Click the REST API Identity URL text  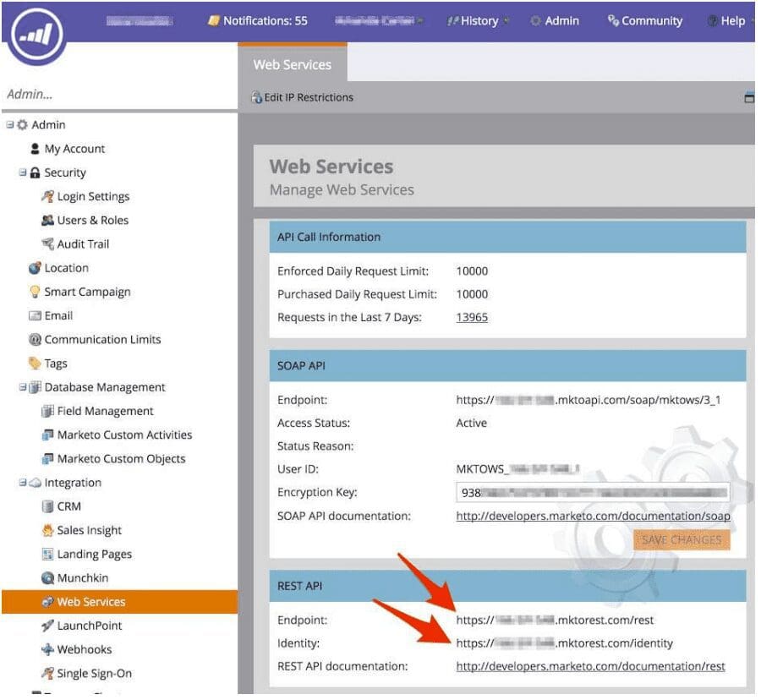click(565, 643)
